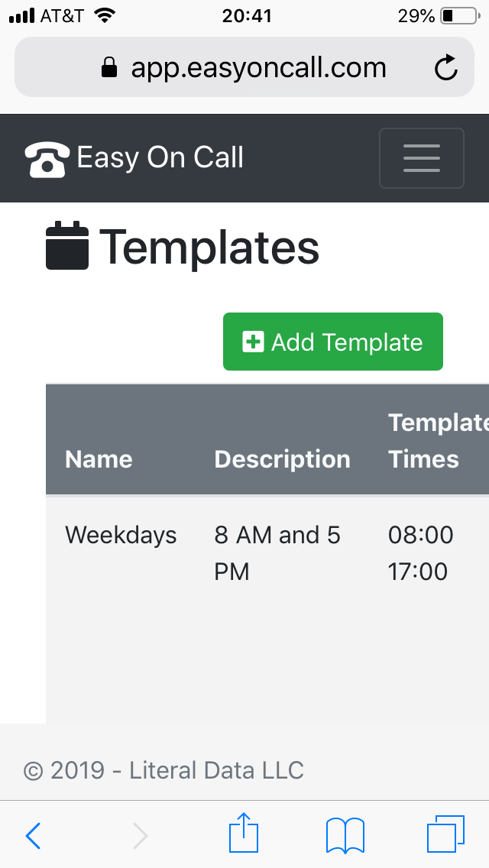Click the Description column header
This screenshot has width=489, height=868.
(x=282, y=459)
